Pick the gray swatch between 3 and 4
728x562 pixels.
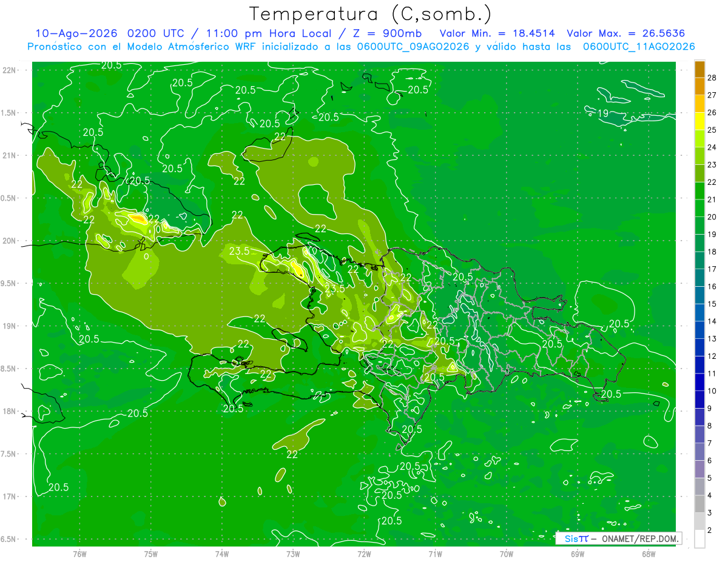699,504
